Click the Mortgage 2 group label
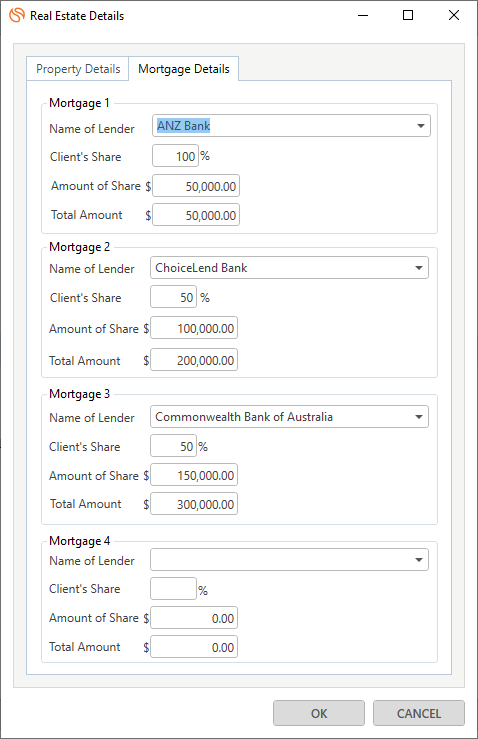This screenshot has height=739, width=478. tap(79, 247)
